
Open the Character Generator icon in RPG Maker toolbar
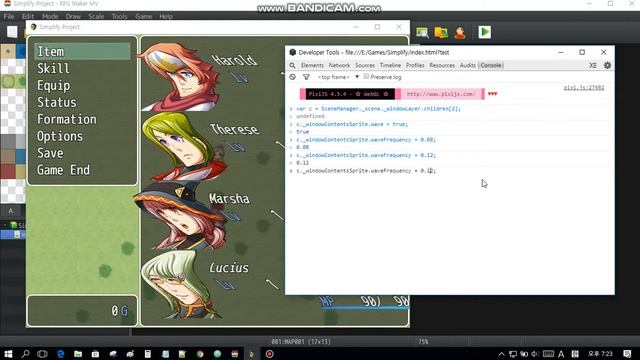(x=460, y=32)
